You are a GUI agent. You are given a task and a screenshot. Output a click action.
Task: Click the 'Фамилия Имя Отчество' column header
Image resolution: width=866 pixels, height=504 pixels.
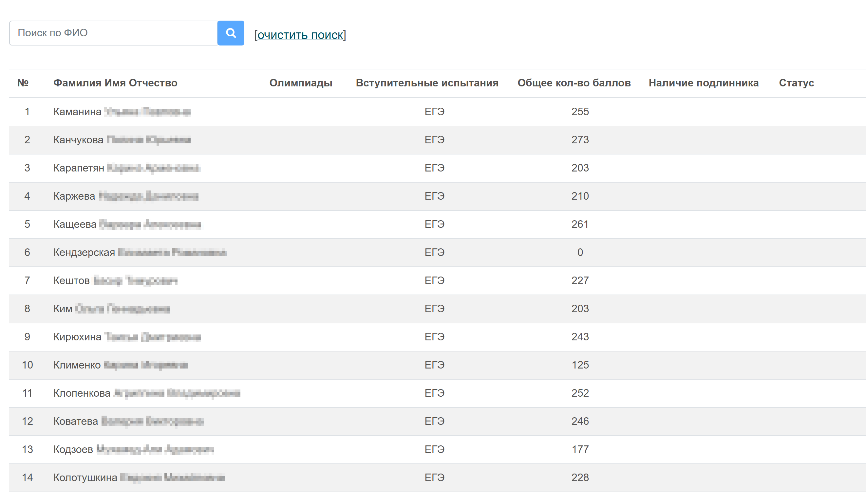116,83
